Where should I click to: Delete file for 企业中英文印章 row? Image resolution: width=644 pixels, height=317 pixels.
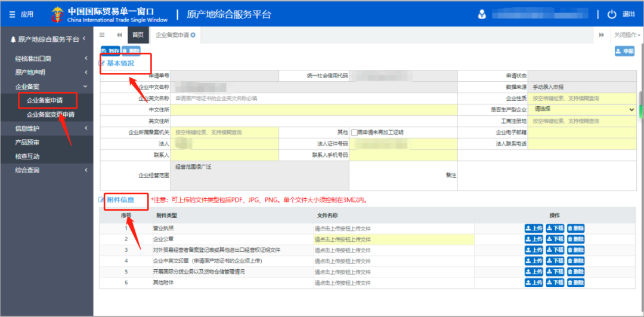click(x=576, y=261)
